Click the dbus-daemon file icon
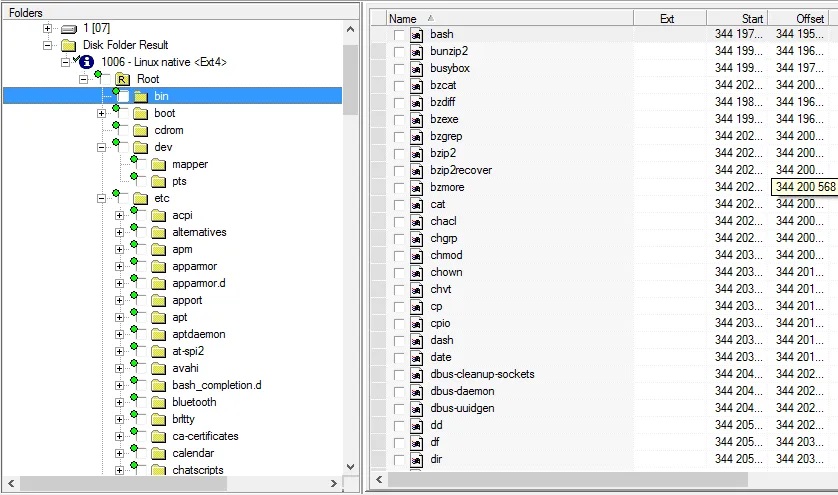Image resolution: width=838 pixels, height=495 pixels. point(417,392)
